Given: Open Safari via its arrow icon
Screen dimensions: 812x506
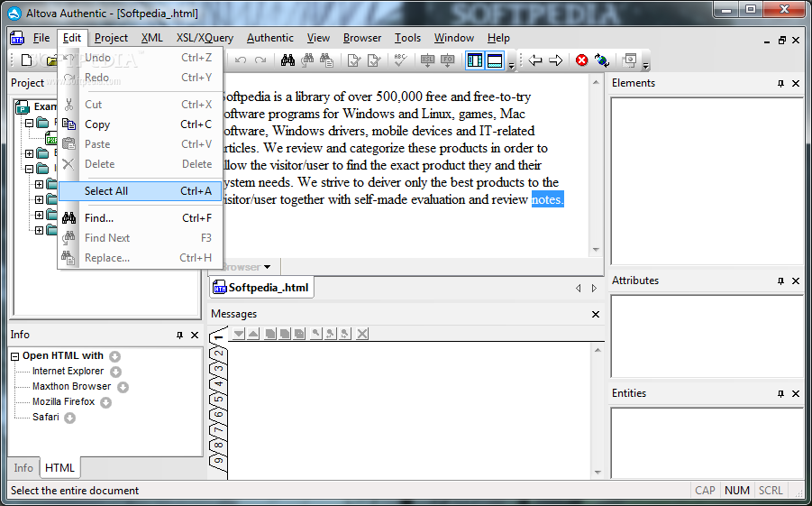Looking at the screenshot, I should 70,418.
